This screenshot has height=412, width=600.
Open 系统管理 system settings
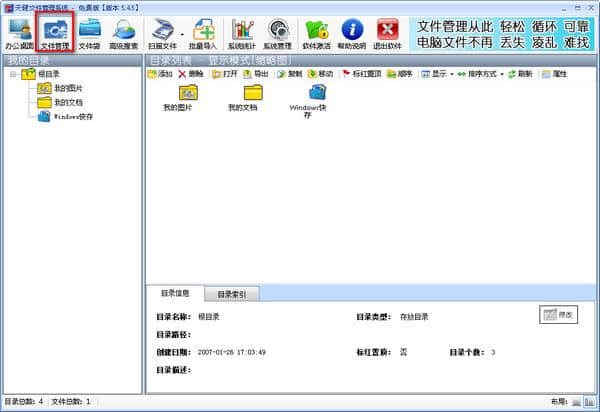click(278, 35)
